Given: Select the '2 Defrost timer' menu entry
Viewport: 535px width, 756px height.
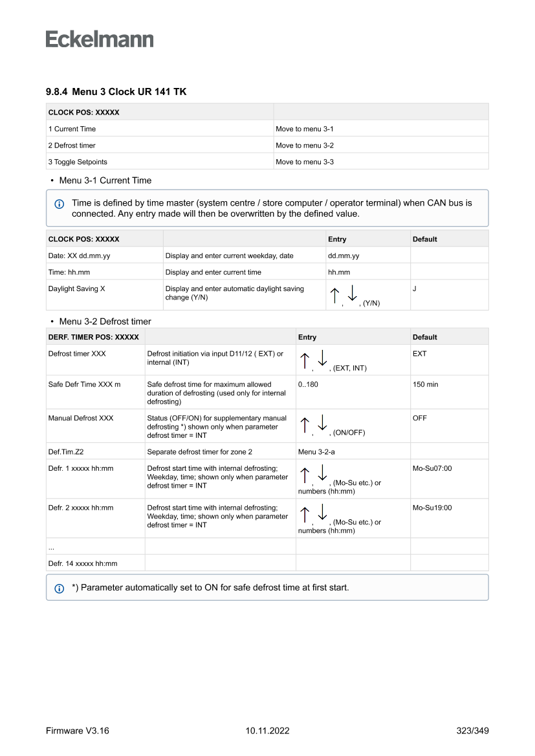Looking at the screenshot, I should tap(72, 146).
